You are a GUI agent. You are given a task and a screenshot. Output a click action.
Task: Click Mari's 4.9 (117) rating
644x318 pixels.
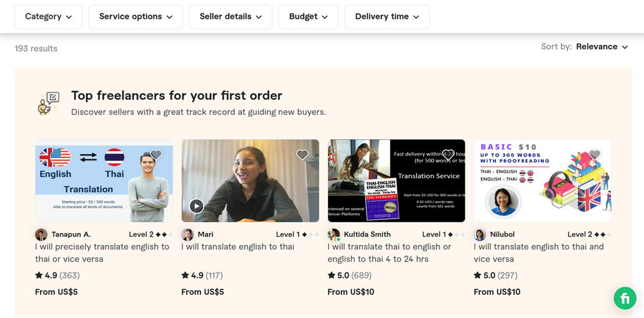[x=202, y=276]
